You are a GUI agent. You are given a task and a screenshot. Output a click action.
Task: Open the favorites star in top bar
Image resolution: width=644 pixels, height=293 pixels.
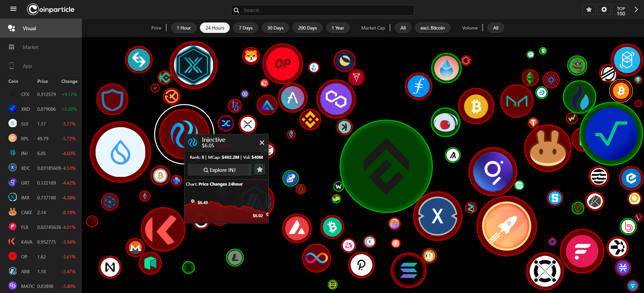[x=589, y=10]
